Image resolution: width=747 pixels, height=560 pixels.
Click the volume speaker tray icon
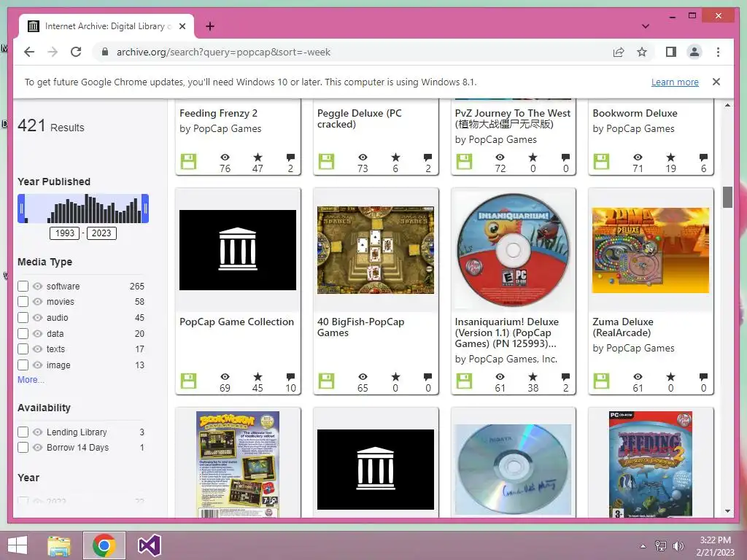click(x=678, y=546)
